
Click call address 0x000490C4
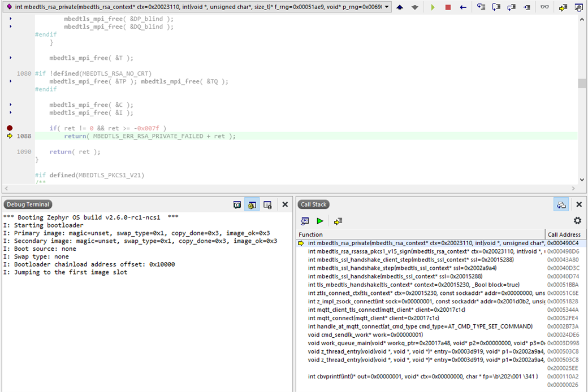(563, 243)
